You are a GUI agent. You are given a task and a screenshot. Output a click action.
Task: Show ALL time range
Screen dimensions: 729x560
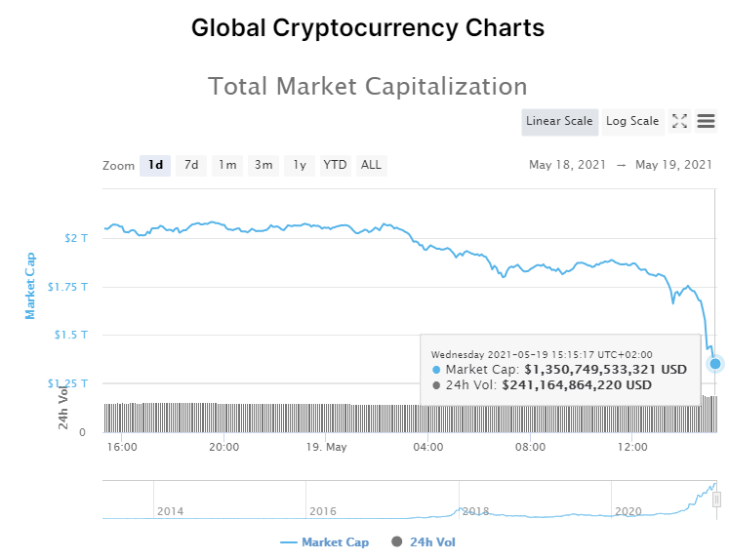coord(371,166)
